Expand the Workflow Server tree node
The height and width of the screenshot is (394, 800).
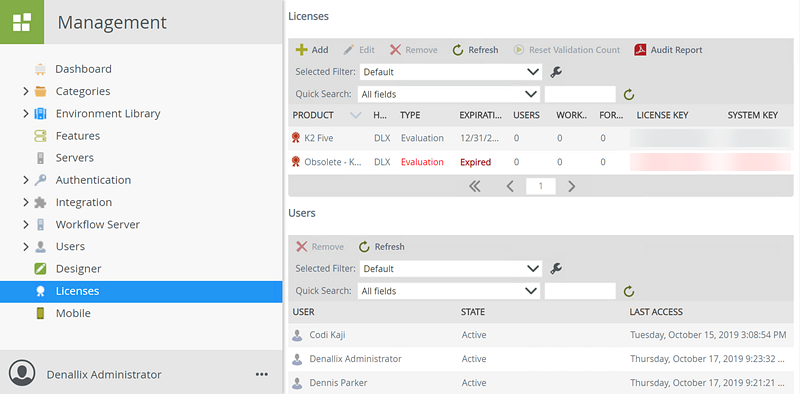26,225
